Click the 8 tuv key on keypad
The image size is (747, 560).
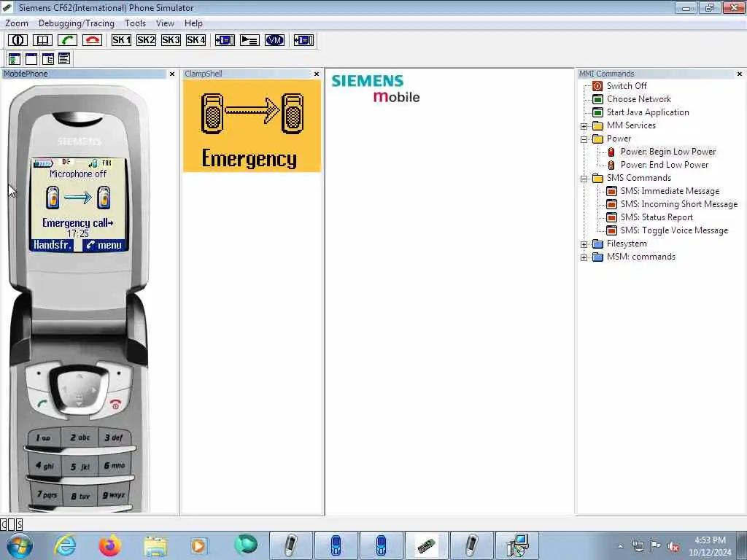[80, 496]
